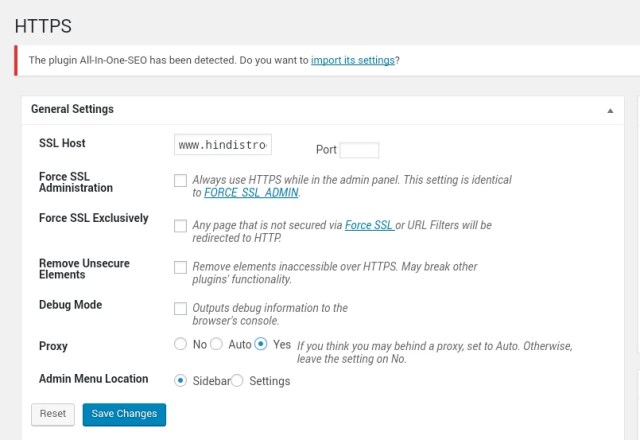The image size is (640, 440).
Task: Select the Proxy Auto radio button
Action: (x=216, y=344)
